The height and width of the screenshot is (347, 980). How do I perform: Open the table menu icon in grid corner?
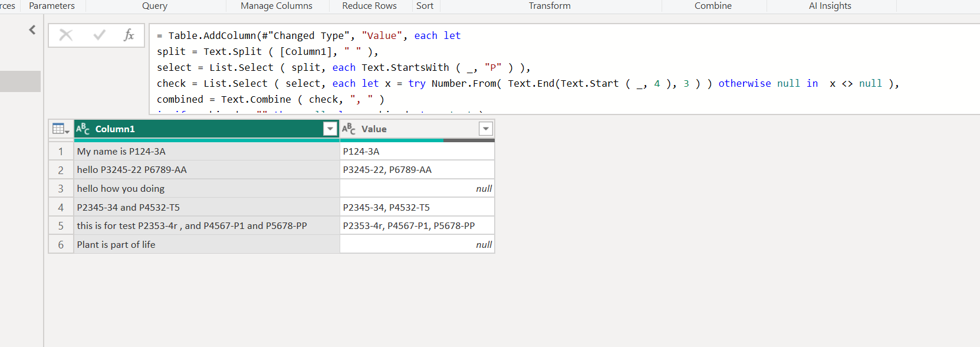(x=61, y=129)
